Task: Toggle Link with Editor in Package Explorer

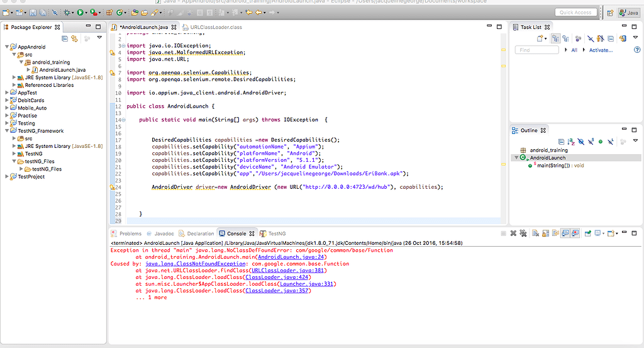Action: coord(74,38)
